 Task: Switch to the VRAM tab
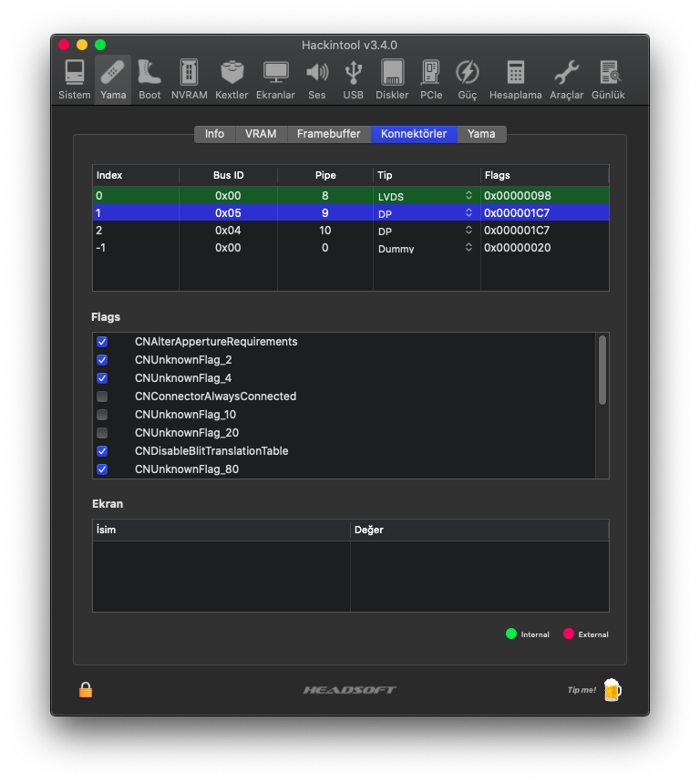click(x=261, y=134)
